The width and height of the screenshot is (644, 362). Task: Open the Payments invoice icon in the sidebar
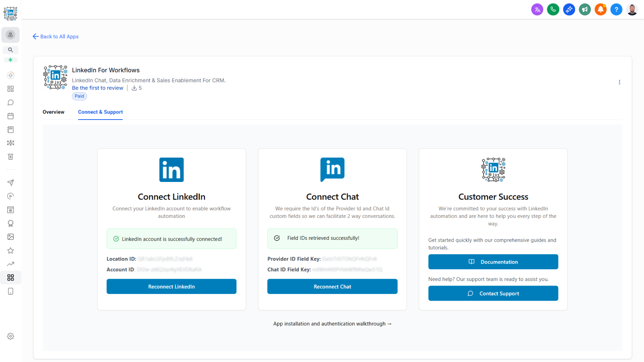[x=11, y=156]
